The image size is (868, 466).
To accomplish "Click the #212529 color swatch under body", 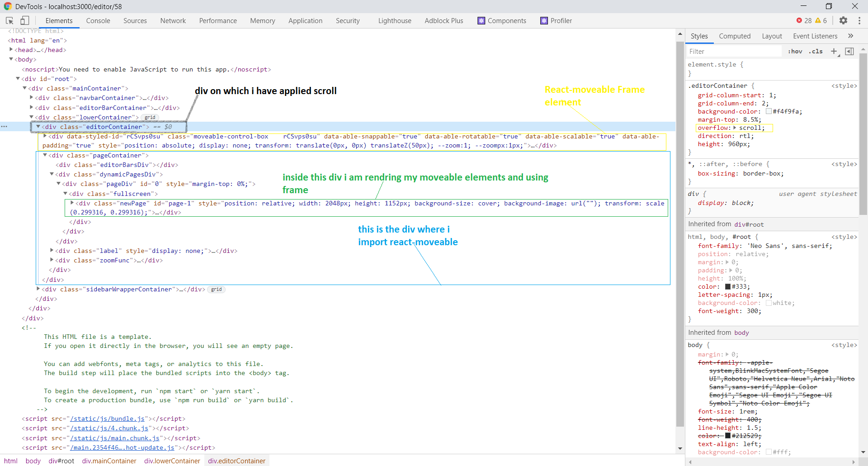I will pyautogui.click(x=728, y=436).
